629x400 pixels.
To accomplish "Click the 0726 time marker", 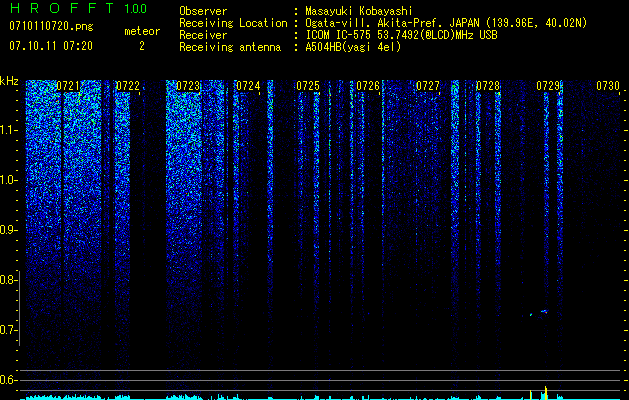I will (x=368, y=86).
